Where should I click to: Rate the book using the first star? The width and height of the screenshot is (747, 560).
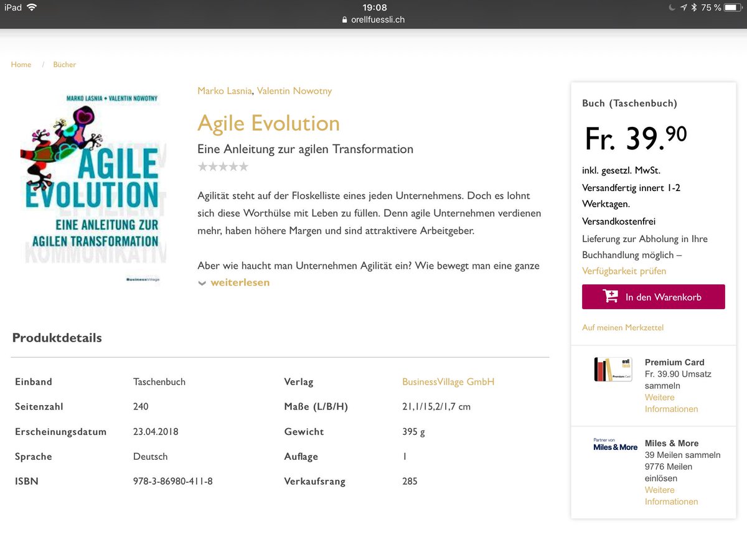click(x=202, y=166)
